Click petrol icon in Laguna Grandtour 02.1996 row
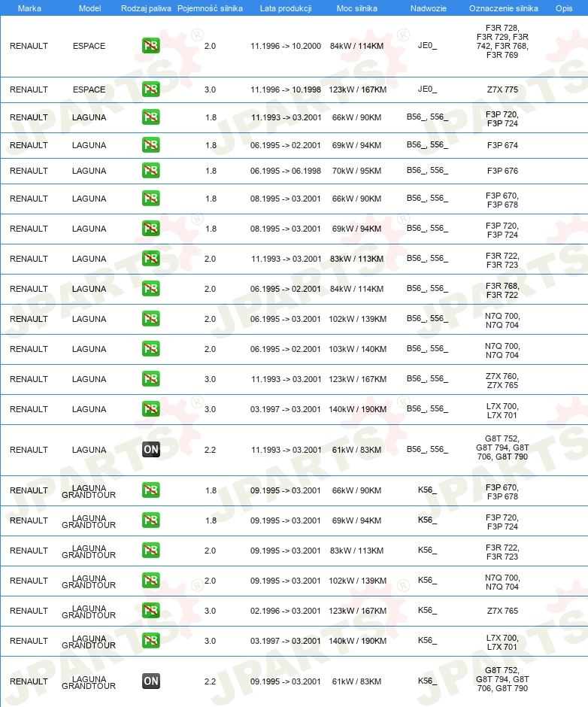The height and width of the screenshot is (707, 588). click(x=150, y=611)
